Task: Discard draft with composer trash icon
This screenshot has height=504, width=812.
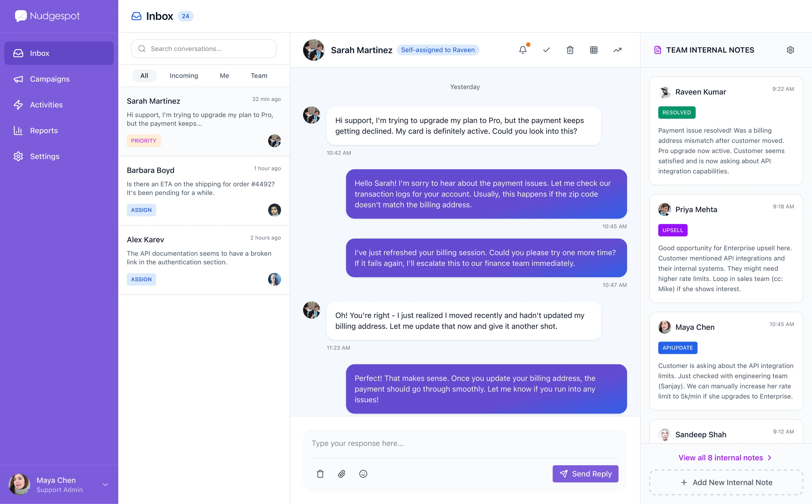Action: [x=320, y=474]
